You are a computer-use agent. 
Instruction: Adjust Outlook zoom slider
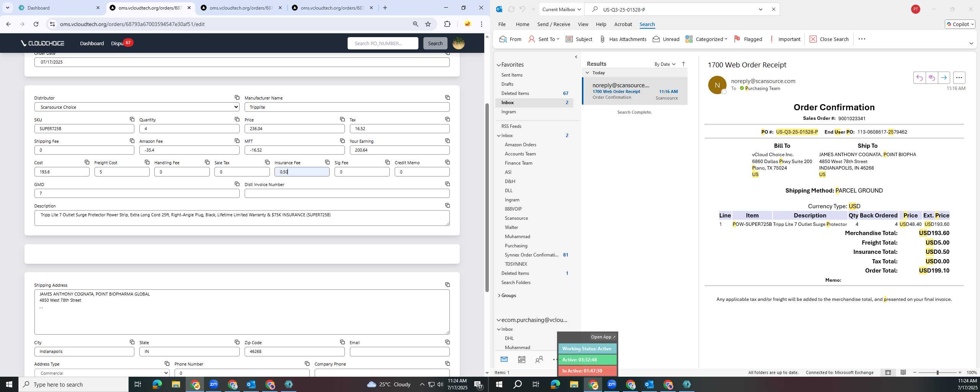pos(938,372)
